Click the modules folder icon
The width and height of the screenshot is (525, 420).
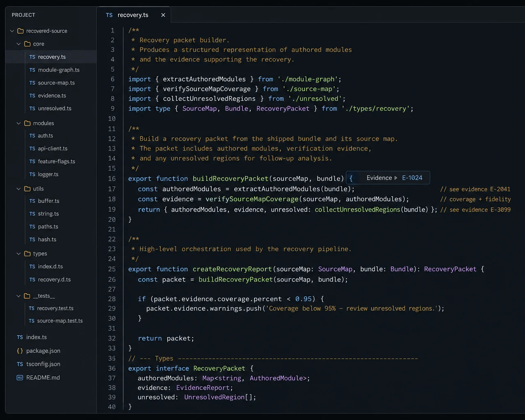coord(27,123)
